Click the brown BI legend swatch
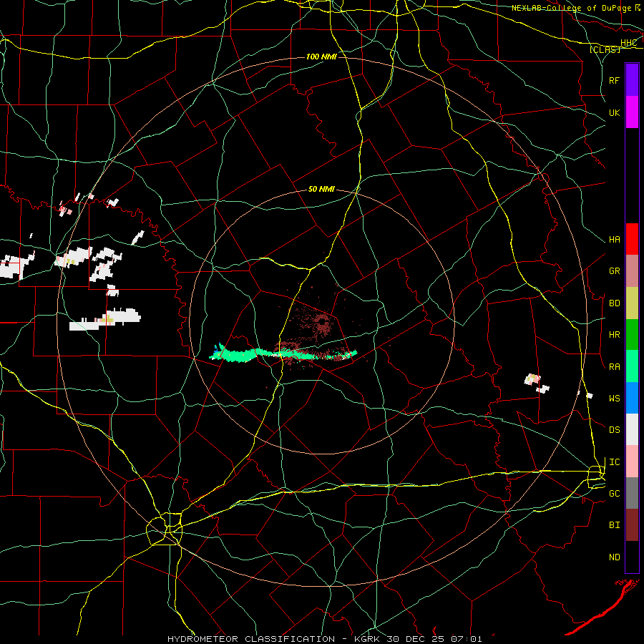 [x=632, y=525]
